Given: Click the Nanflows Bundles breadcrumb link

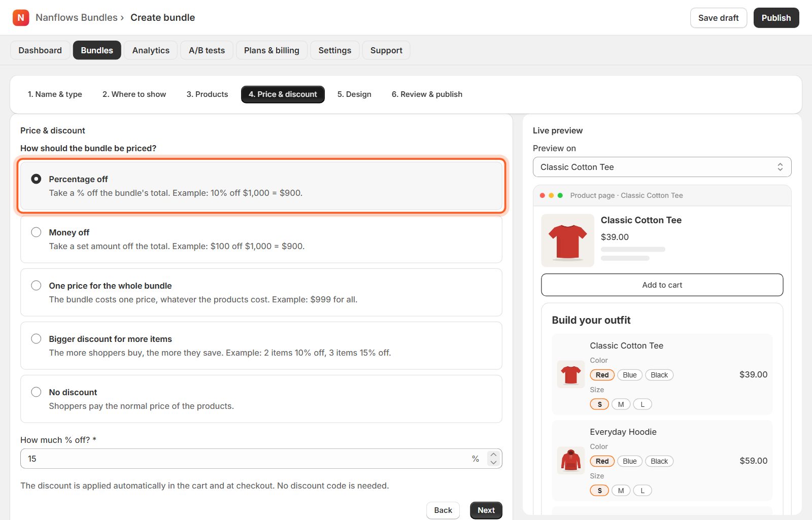Looking at the screenshot, I should (x=77, y=18).
